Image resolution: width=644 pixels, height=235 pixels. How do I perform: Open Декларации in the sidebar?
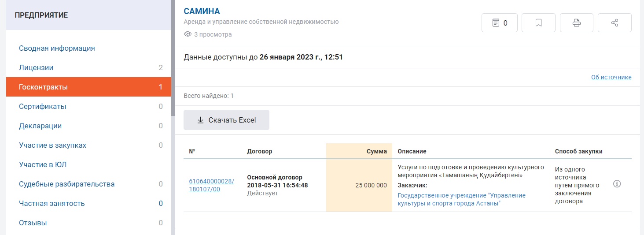40,126
